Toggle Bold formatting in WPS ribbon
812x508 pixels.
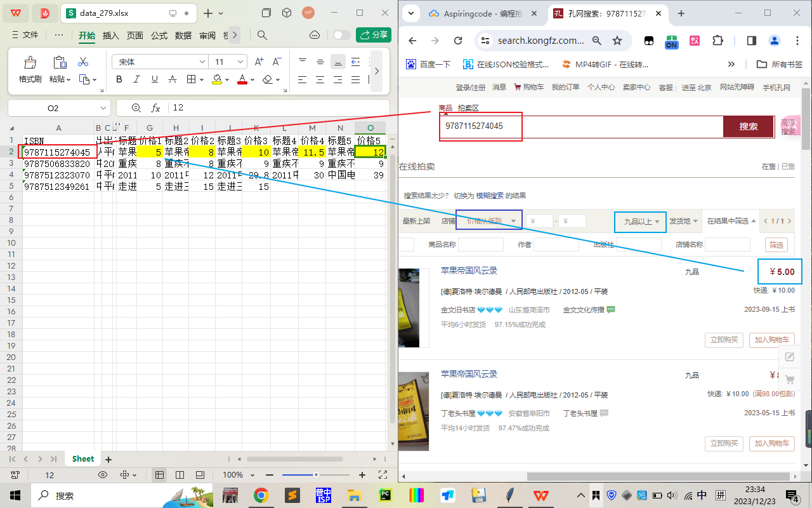(119, 79)
